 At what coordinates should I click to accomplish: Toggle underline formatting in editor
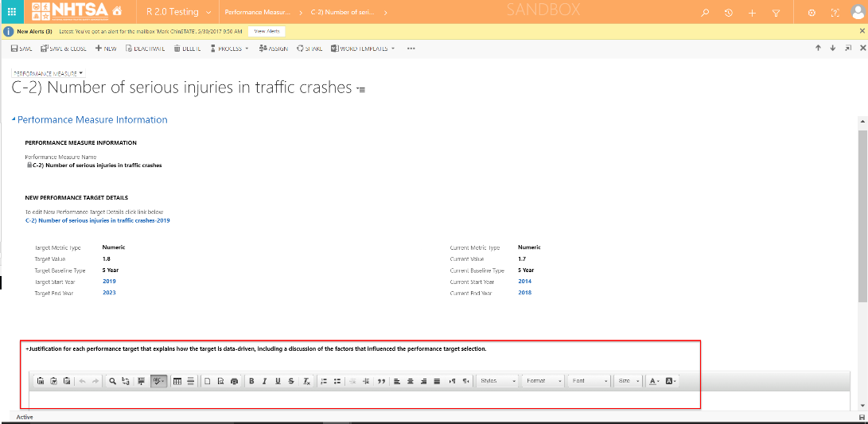pos(278,381)
